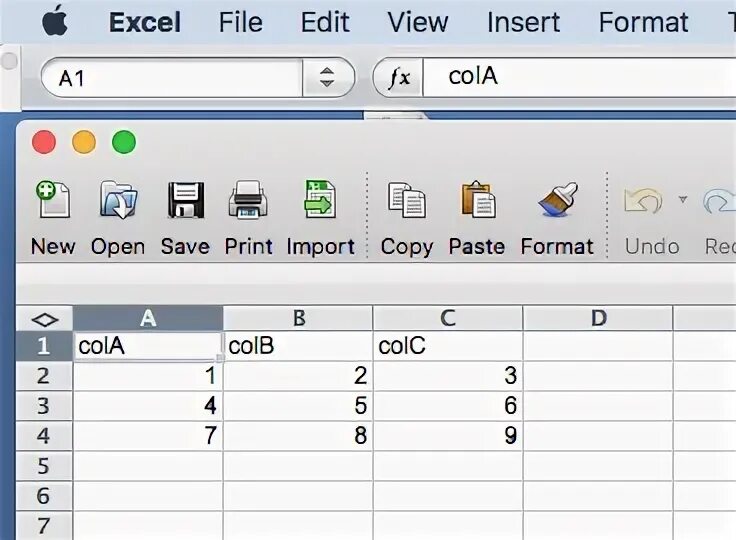
Task: Click the Open file icon
Action: tap(118, 201)
